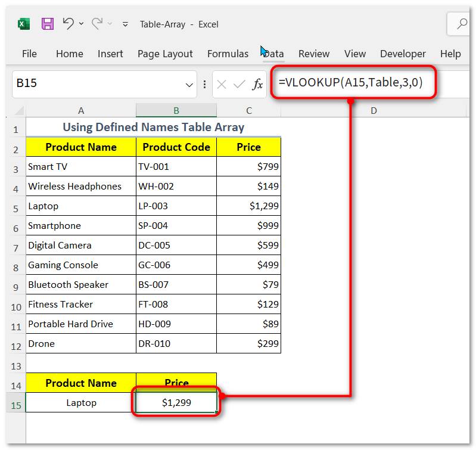
Task: Select the 'Product Code' header cell
Action: pyautogui.click(x=176, y=147)
